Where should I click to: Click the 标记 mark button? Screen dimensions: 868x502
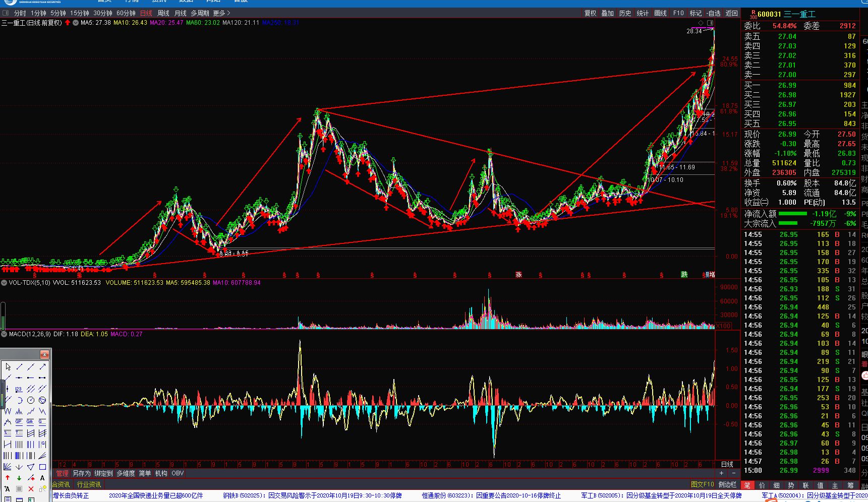point(696,13)
